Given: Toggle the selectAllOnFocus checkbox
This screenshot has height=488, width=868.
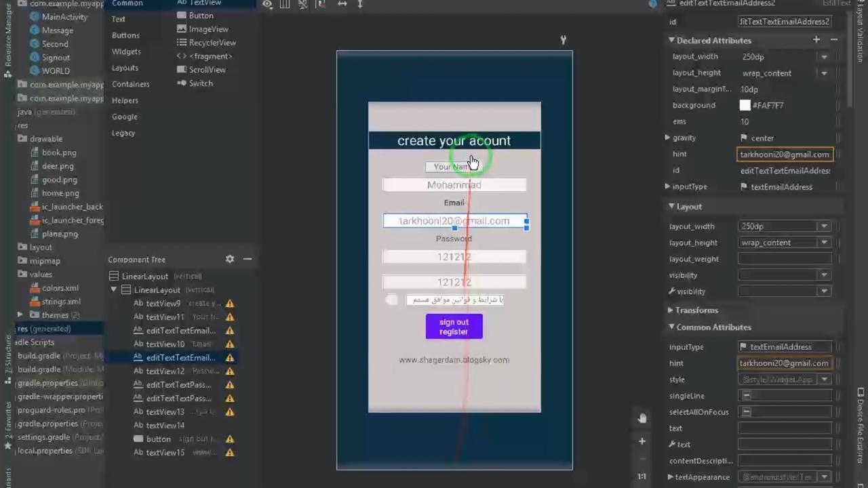Looking at the screenshot, I should 747,412.
